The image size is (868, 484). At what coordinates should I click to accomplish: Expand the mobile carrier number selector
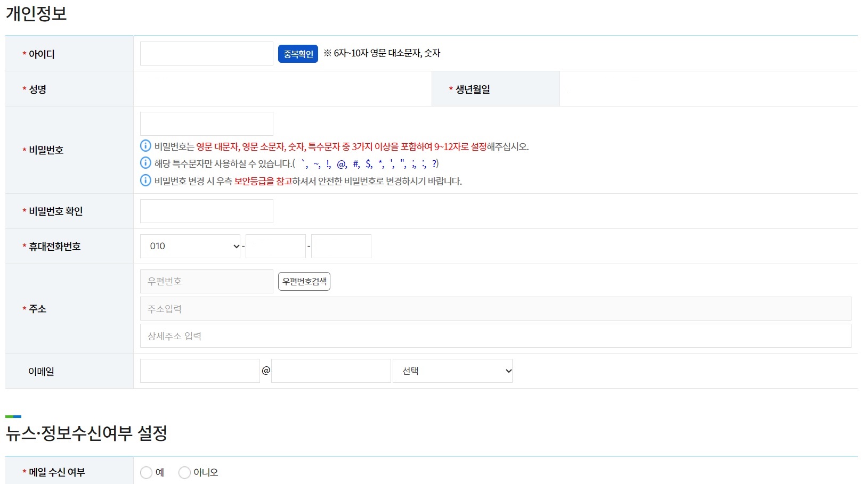(x=190, y=246)
